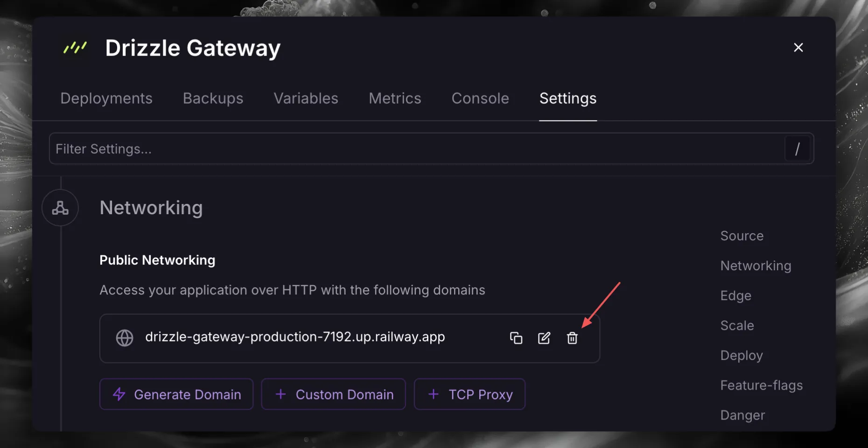Image resolution: width=868 pixels, height=448 pixels.
Task: Switch to the Backups tab
Action: (213, 98)
